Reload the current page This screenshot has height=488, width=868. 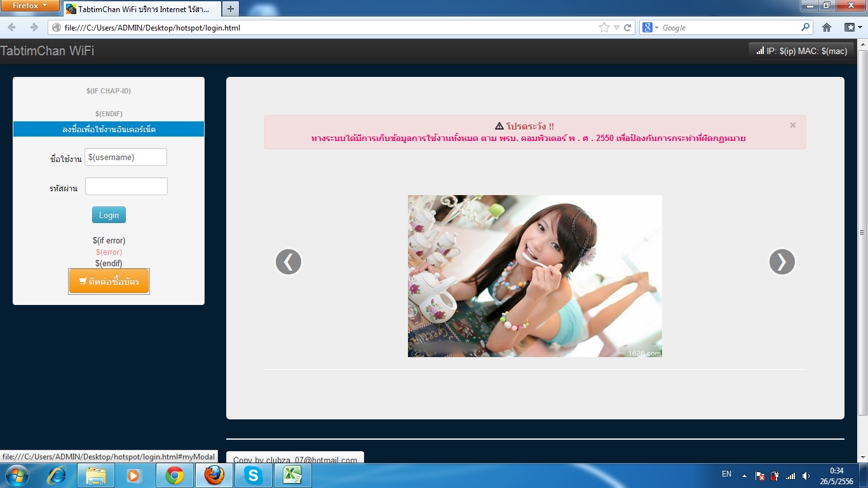click(628, 27)
